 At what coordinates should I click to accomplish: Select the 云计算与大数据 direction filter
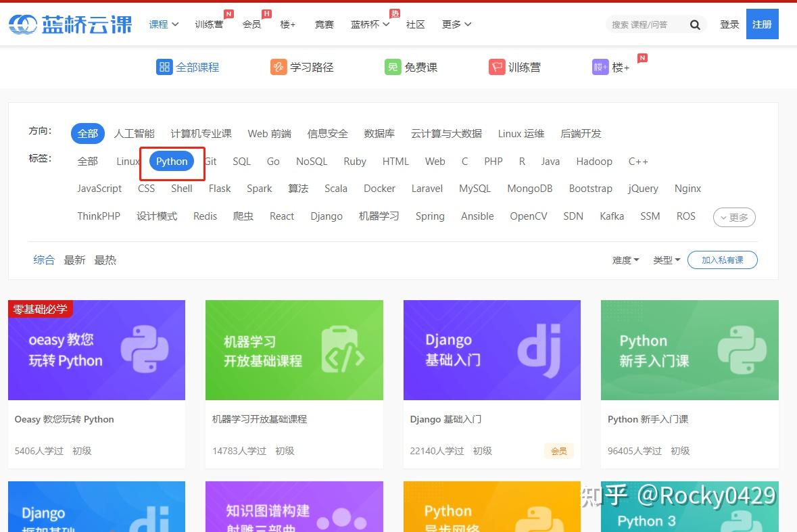click(x=446, y=134)
